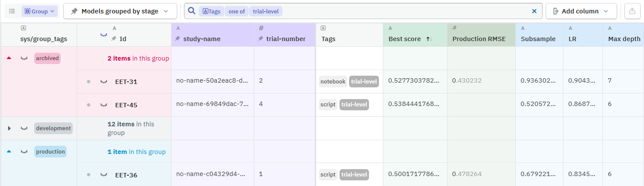Click the status dot of EET-31
644x186 pixels.
tap(88, 81)
